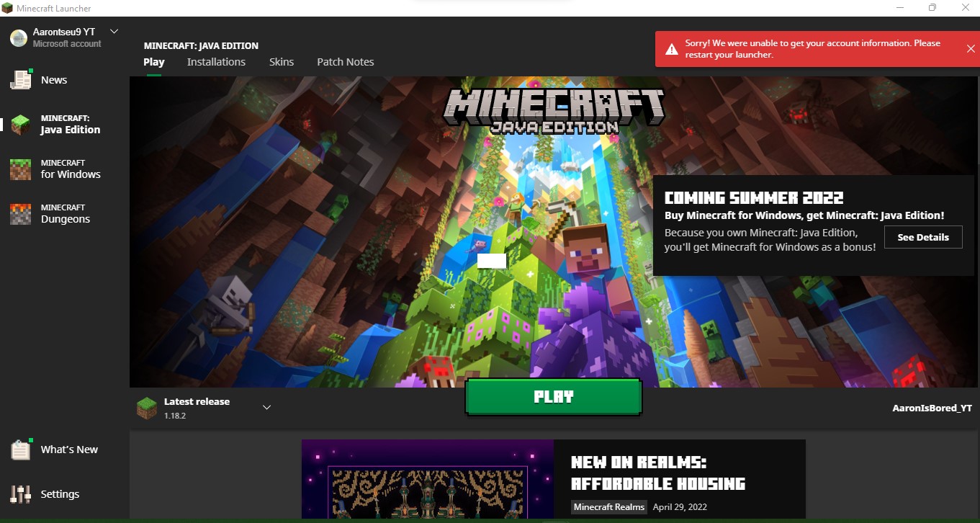Expand the account dropdown chevron
This screenshot has height=523, width=980.
click(x=114, y=32)
